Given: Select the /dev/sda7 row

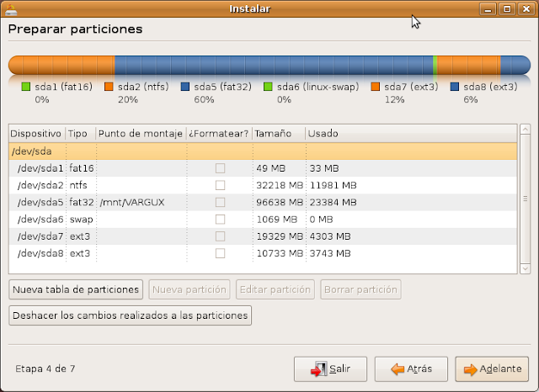Looking at the screenshot, I should tap(263, 236).
